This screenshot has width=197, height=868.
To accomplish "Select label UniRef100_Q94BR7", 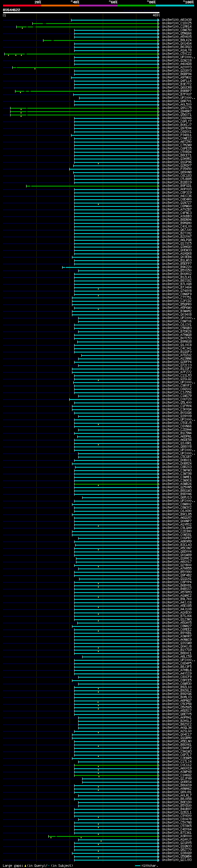I will point(176,111).
